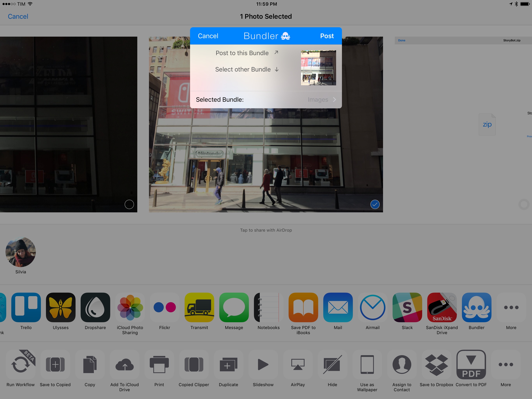Copy the selected photo
This screenshot has width=532, height=399.
tap(90, 364)
